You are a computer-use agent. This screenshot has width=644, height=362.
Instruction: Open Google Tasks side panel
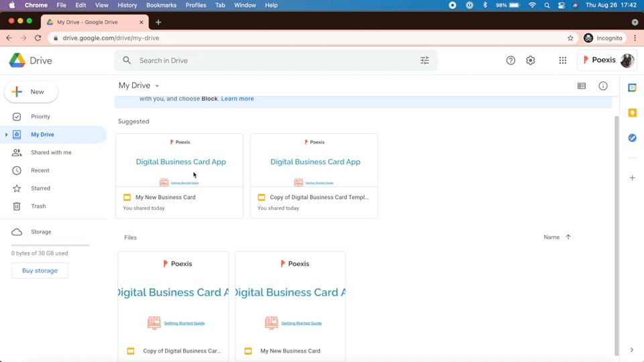click(x=632, y=138)
